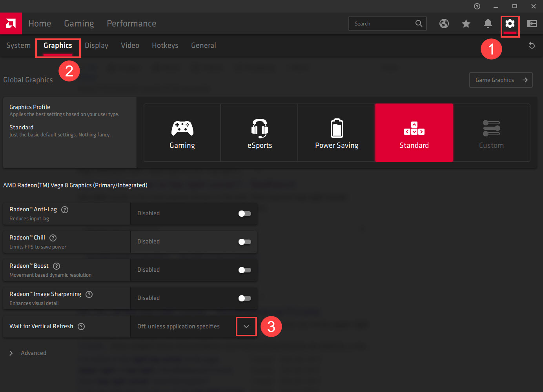
Task: Open help question mark in title bar
Action: [x=477, y=6]
